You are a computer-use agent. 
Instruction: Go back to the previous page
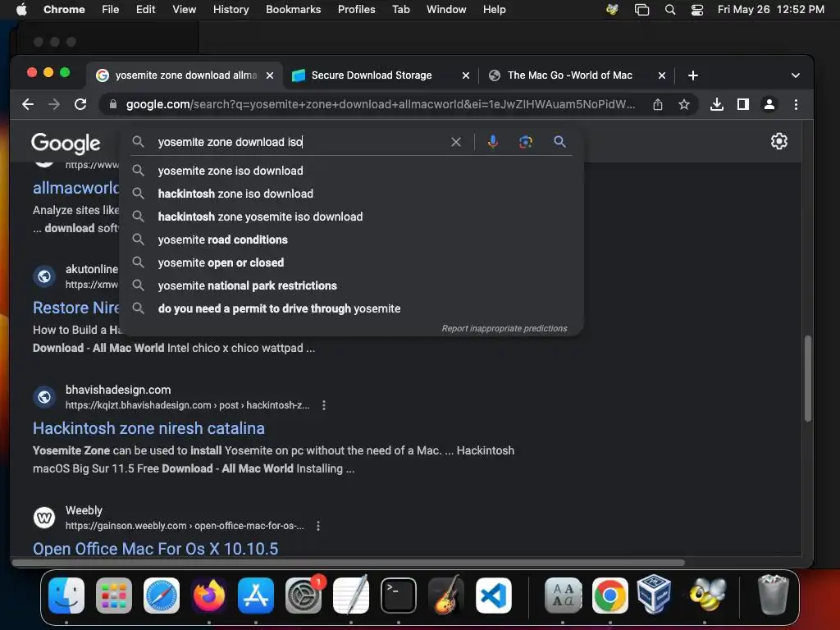28,104
